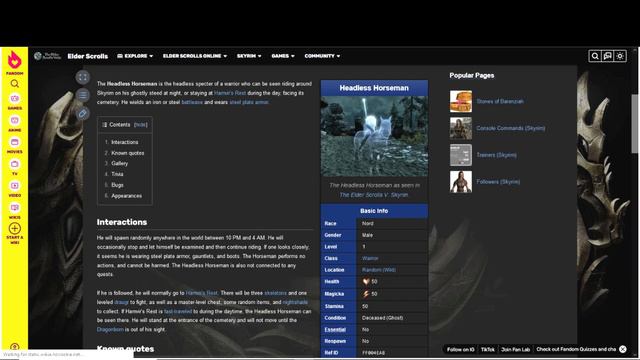The image size is (640, 360).
Task: Click Join Fan Lab in bottom bar
Action: click(516, 349)
